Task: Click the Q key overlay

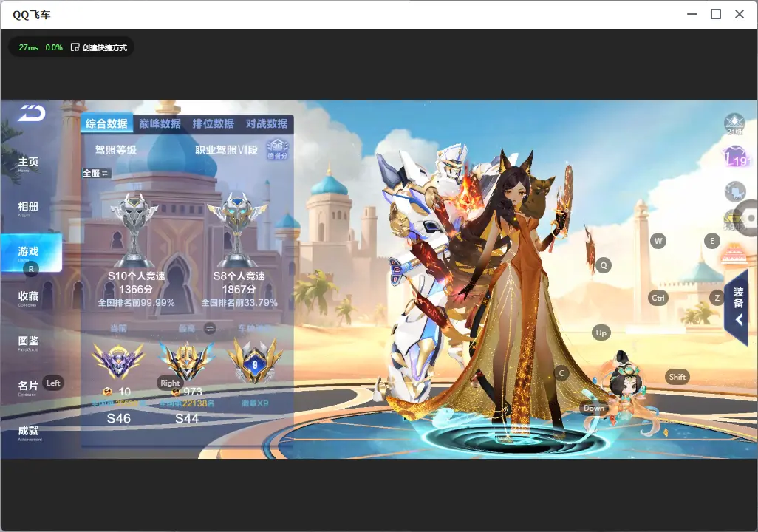Action: (604, 265)
